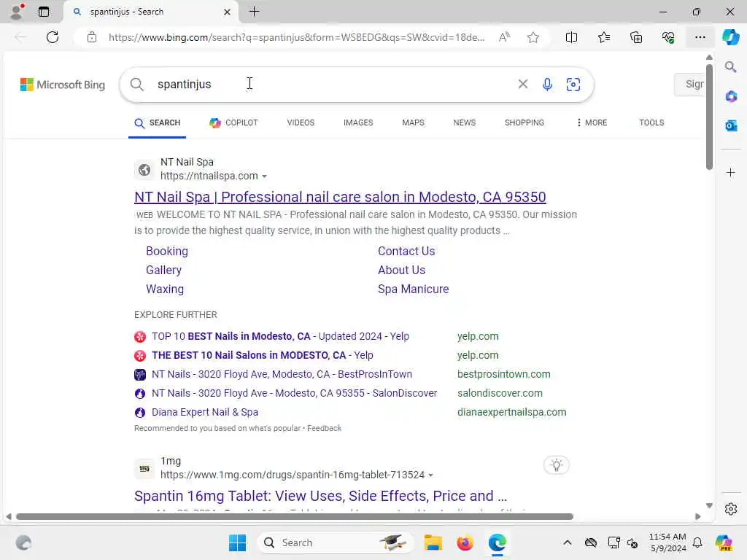Open Spantin 16mg Tablet result link

pos(321,496)
